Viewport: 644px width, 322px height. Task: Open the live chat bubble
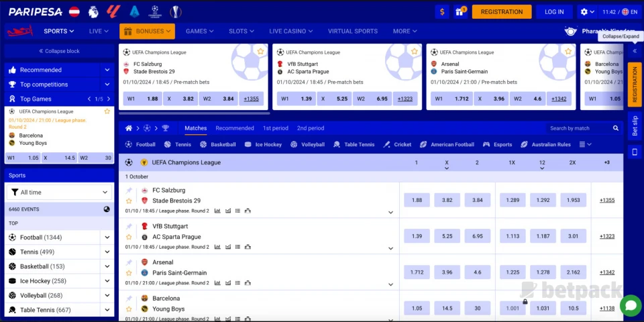630,305
